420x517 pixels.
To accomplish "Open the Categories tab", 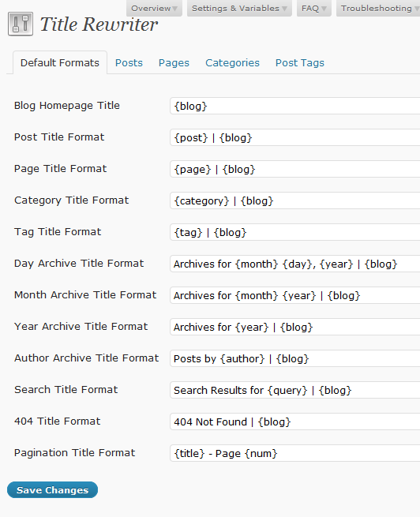I will pyautogui.click(x=232, y=62).
